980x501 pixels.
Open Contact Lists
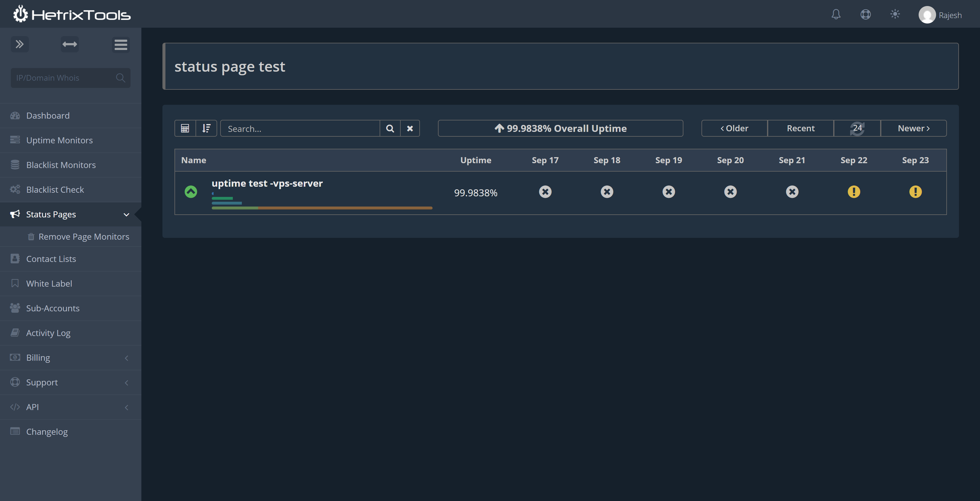pos(70,259)
